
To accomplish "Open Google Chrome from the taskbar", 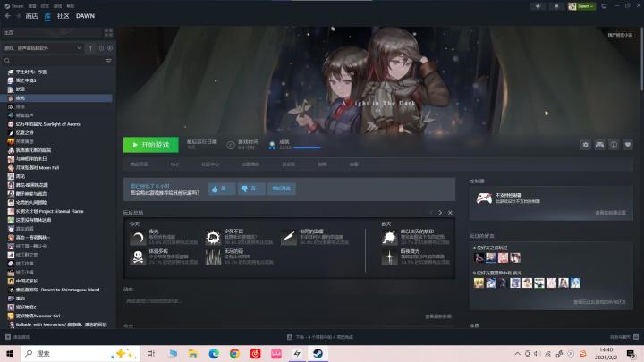I will point(234,353).
